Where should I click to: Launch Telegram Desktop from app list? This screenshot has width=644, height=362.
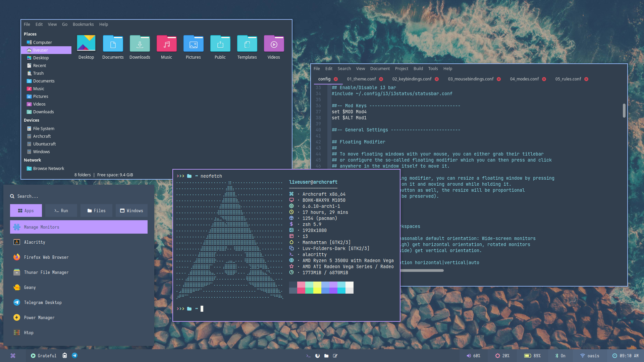(x=43, y=302)
